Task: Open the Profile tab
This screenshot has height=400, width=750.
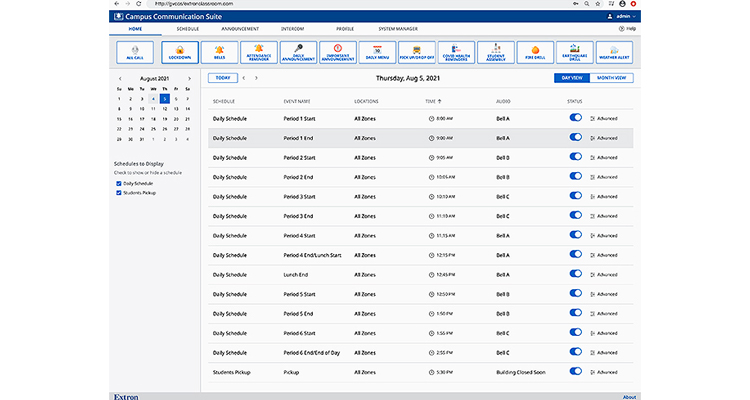Action: point(345,29)
